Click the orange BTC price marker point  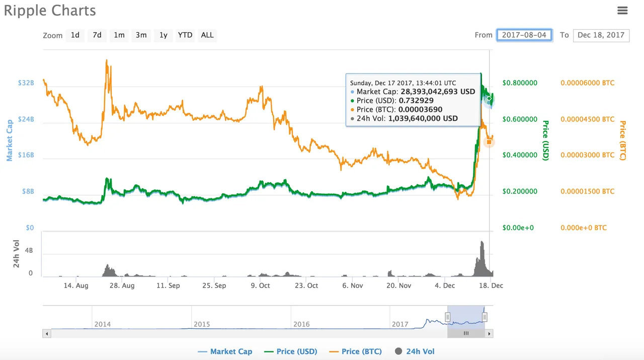tap(489, 142)
